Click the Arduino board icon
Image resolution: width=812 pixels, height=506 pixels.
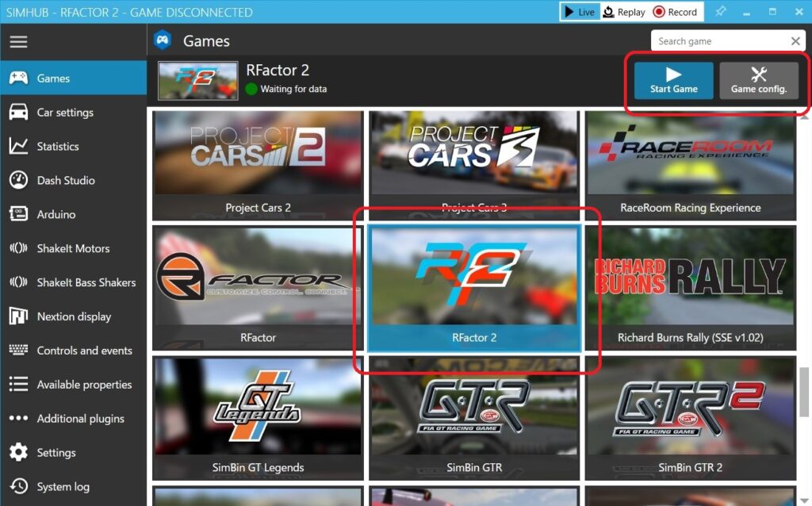click(x=18, y=215)
